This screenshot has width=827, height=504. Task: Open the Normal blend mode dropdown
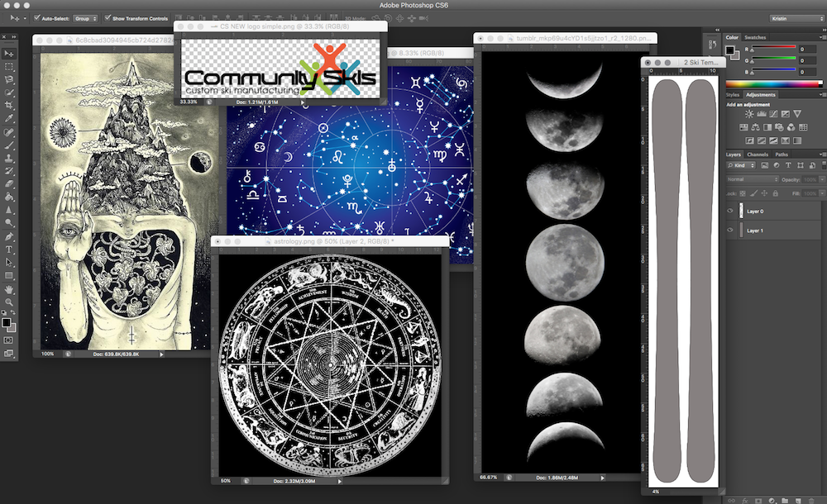pyautogui.click(x=753, y=179)
